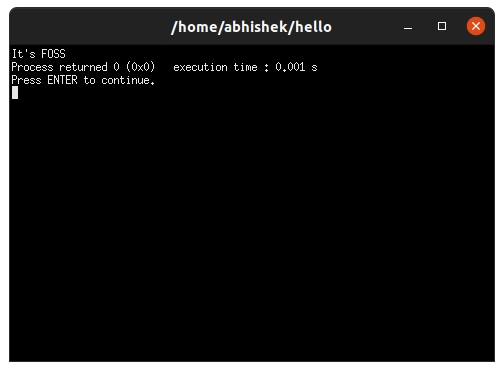Click the word "returned" in the second output line
This screenshot has width=504, height=371.
(83, 67)
